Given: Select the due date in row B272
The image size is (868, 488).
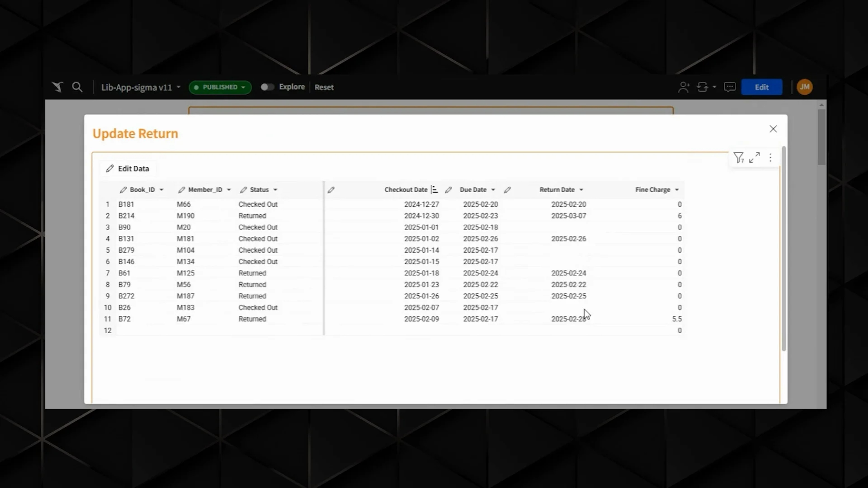Looking at the screenshot, I should click(480, 296).
